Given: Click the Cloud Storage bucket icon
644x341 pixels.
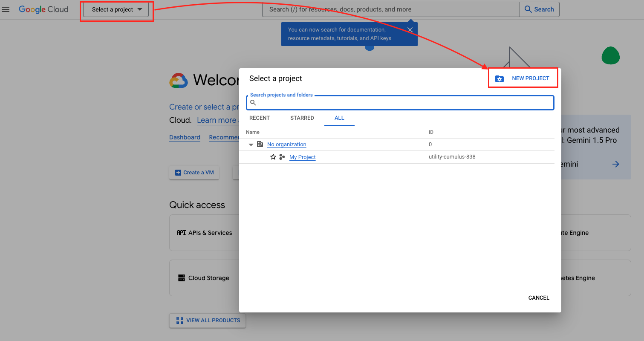Looking at the screenshot, I should pos(182,278).
